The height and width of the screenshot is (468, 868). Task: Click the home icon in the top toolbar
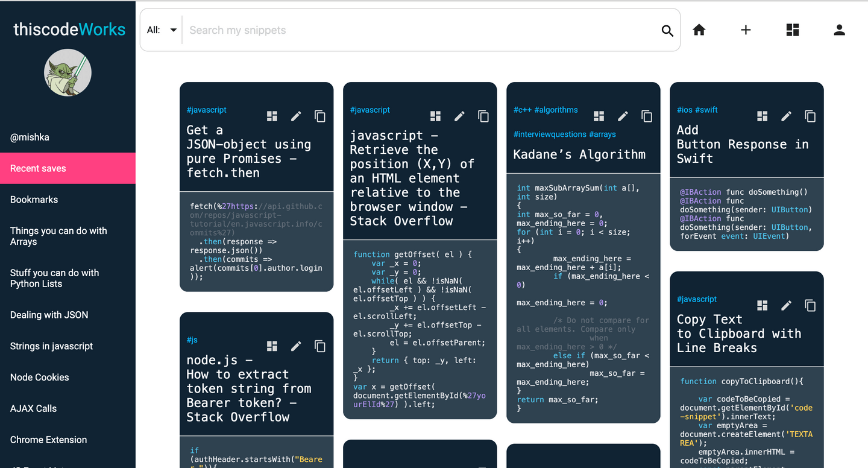point(699,29)
